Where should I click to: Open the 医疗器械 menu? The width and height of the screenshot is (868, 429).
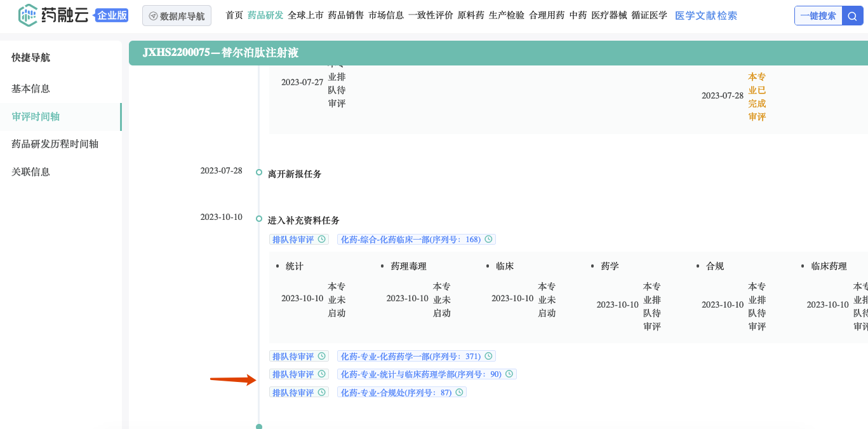(x=609, y=15)
